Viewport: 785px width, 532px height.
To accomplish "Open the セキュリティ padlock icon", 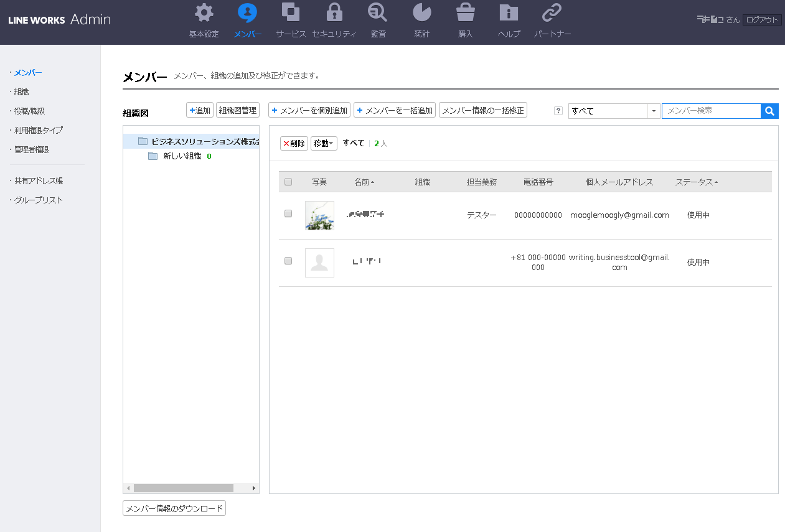I will 334,13.
